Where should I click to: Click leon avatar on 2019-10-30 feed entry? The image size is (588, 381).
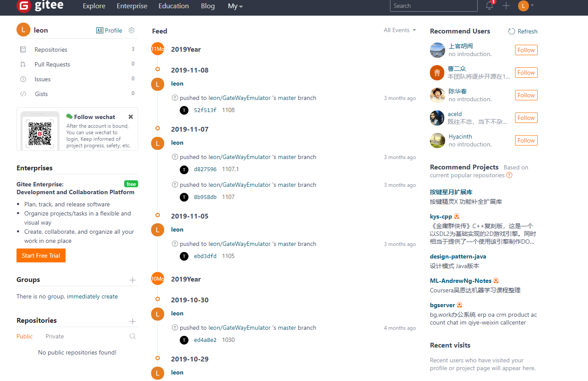[158, 314]
